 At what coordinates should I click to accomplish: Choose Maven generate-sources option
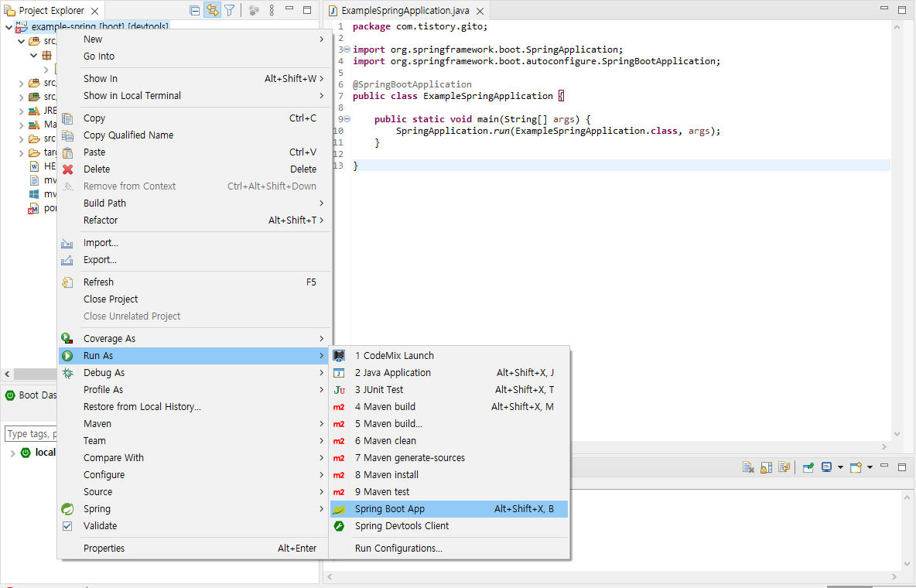point(449,458)
